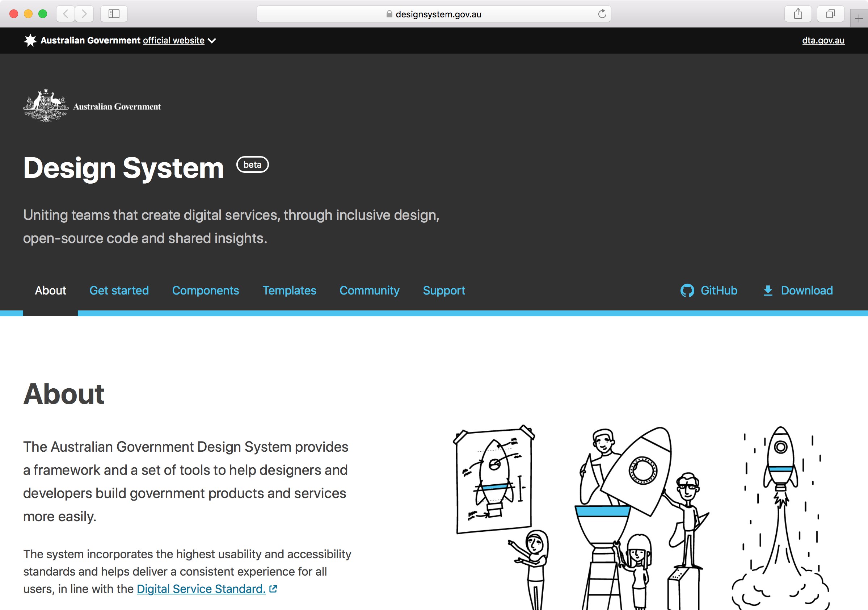Switch to the Components tab

point(206,291)
